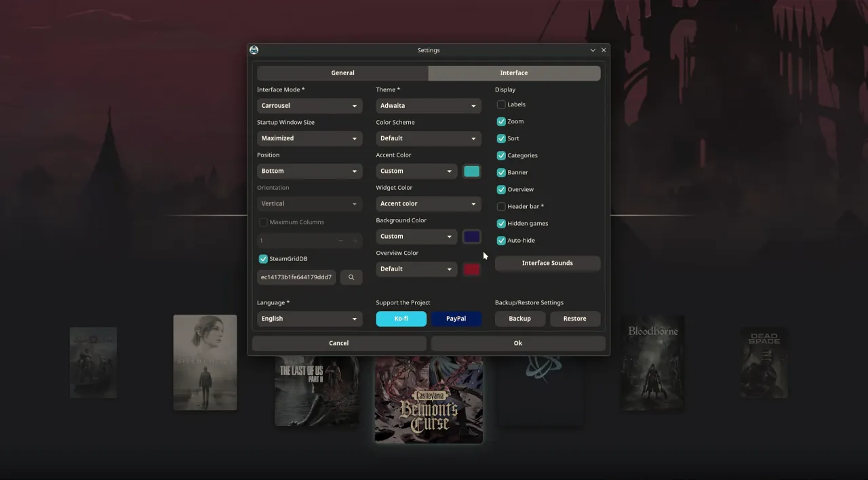This screenshot has height=480, width=868.
Task: Open the dark blue Background Color swatch
Action: [x=471, y=237]
